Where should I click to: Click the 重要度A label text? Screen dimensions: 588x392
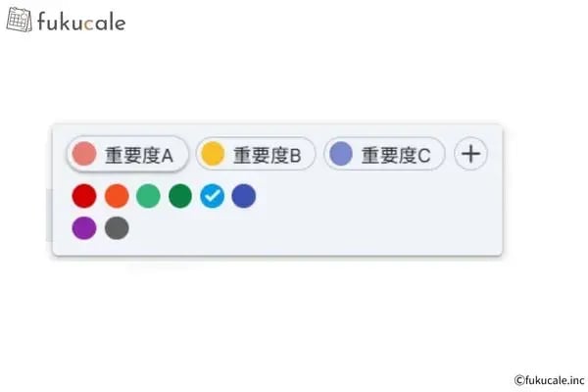[139, 154]
